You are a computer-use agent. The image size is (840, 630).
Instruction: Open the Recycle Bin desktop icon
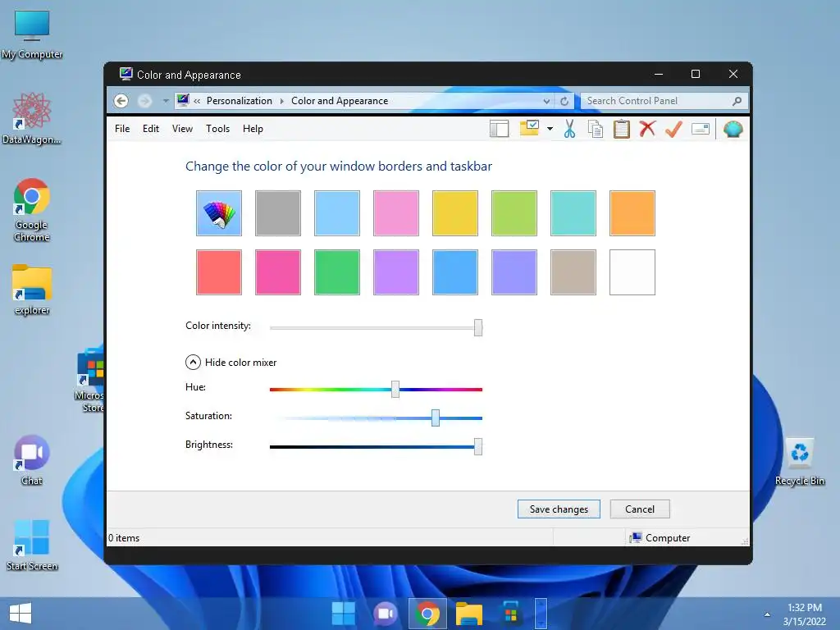tap(799, 461)
